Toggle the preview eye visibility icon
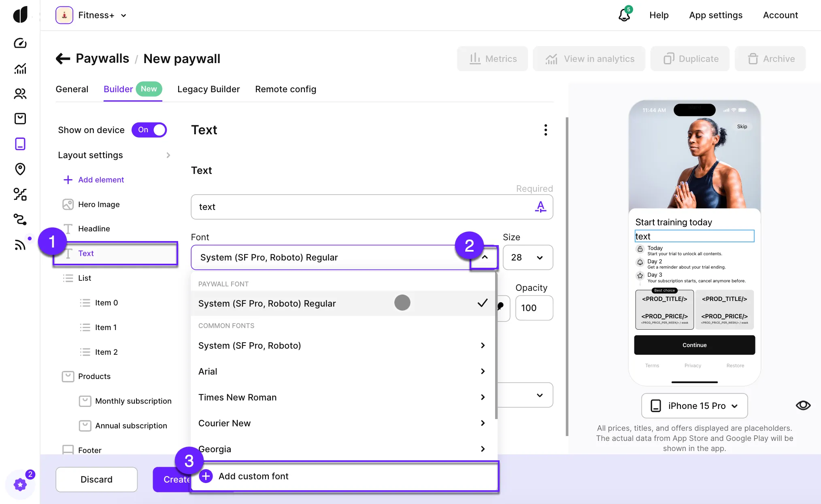Viewport: 821px width, 504px height. click(803, 405)
